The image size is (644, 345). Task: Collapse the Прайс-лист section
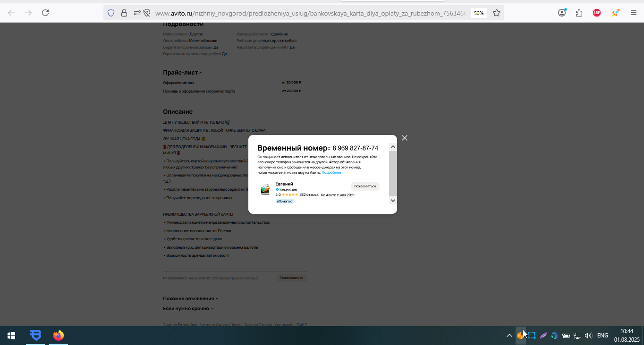coord(183,73)
